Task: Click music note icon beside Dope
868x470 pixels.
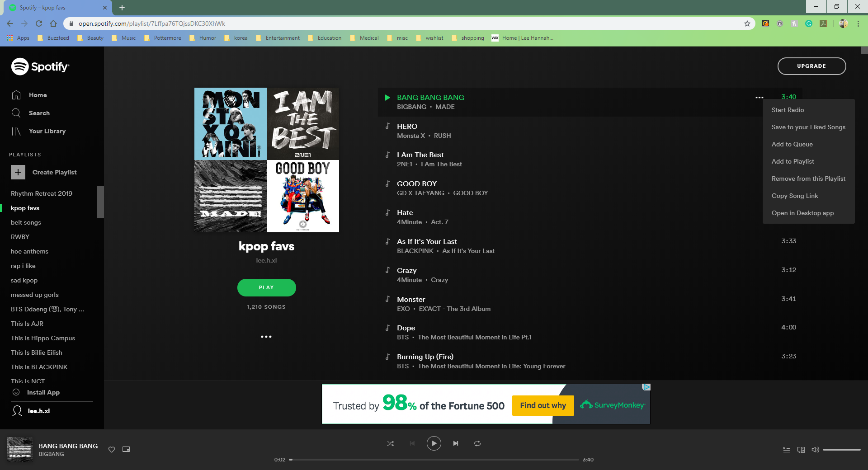Action: (387, 328)
